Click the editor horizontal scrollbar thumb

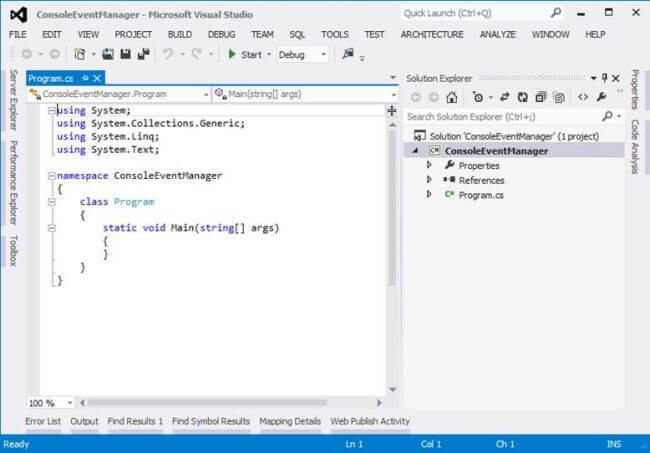207,402
